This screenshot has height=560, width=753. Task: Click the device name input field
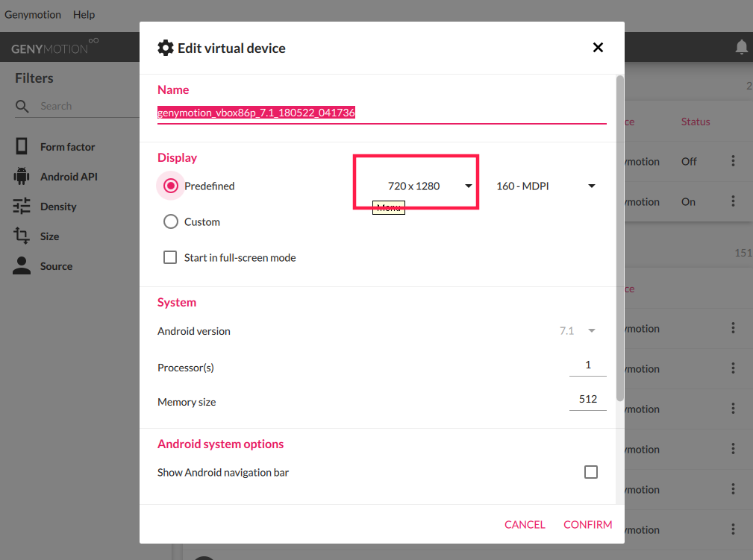[382, 113]
